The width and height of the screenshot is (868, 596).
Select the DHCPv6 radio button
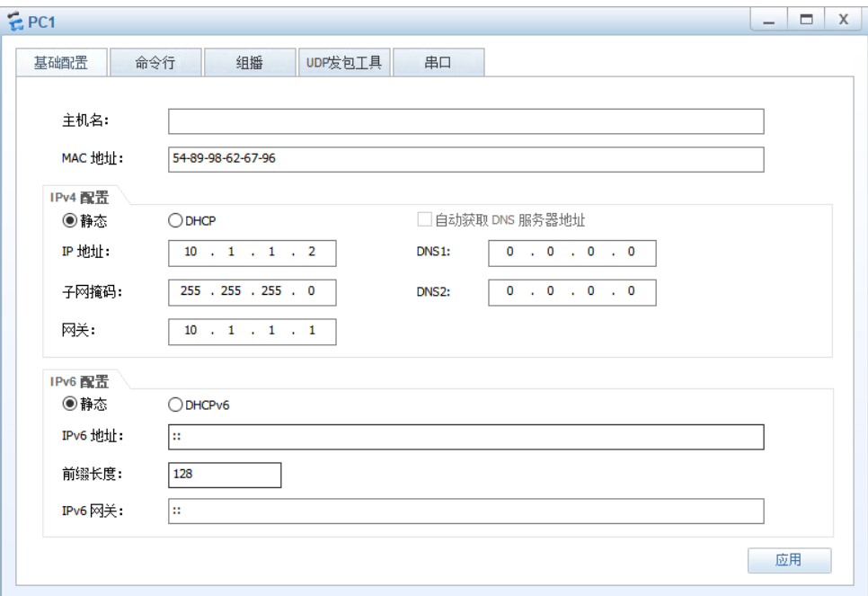(x=175, y=405)
